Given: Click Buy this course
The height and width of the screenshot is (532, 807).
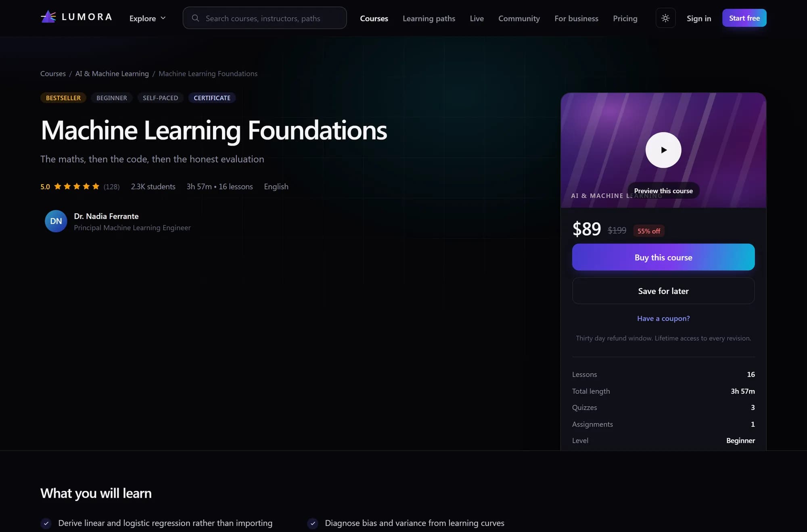Looking at the screenshot, I should point(663,257).
